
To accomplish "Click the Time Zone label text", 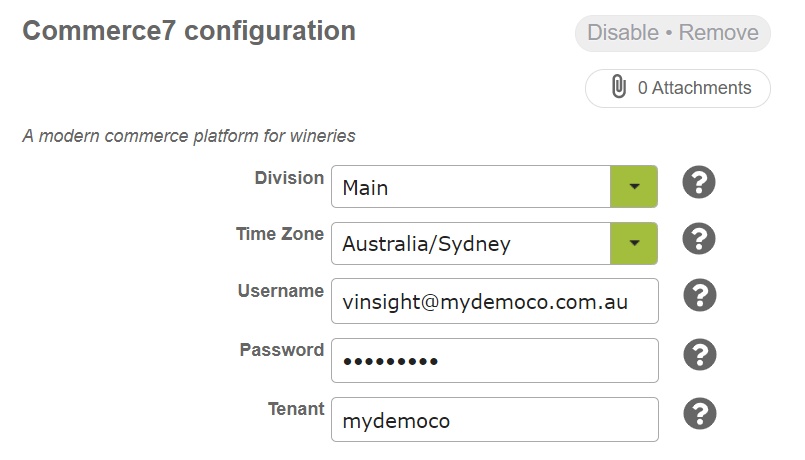I will [x=280, y=234].
